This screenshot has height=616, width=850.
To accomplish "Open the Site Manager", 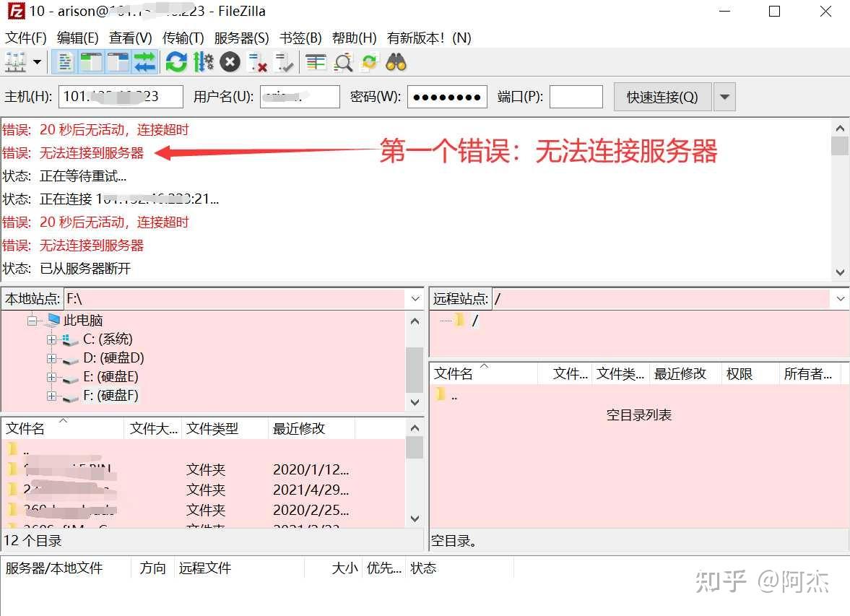I will (x=14, y=62).
